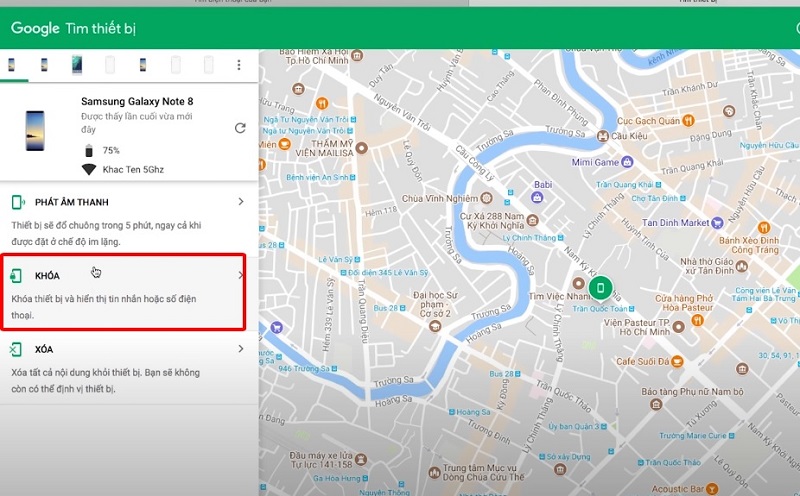The height and width of the screenshot is (496, 800).
Task: Click the Khac Ten 5Ghz network name
Action: tap(133, 169)
